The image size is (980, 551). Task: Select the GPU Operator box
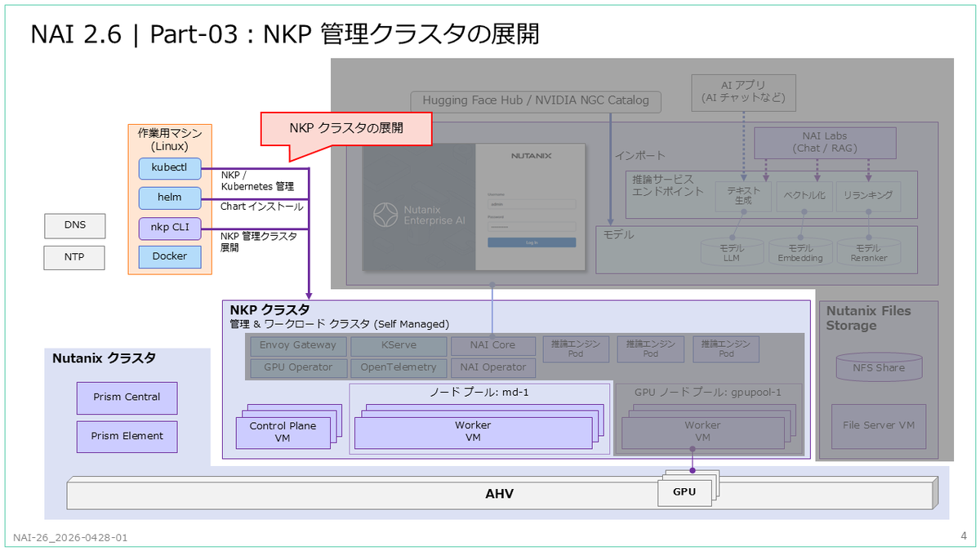(297, 367)
